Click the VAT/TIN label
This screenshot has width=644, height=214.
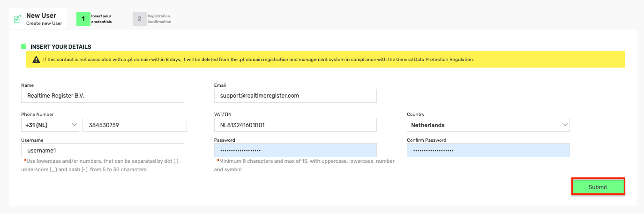pyautogui.click(x=223, y=115)
